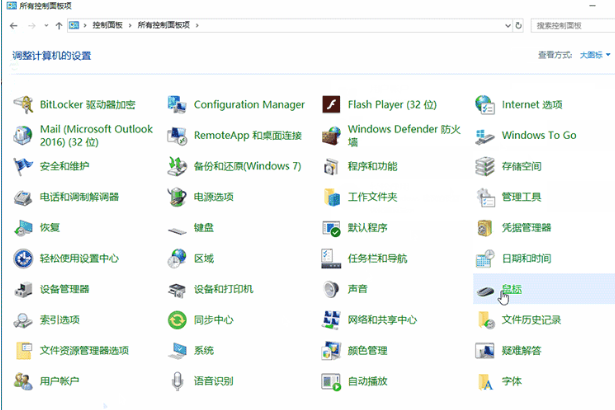Click the 区域 globe and clock icon
Image resolution: width=615 pixels, height=410 pixels.
coord(177,258)
